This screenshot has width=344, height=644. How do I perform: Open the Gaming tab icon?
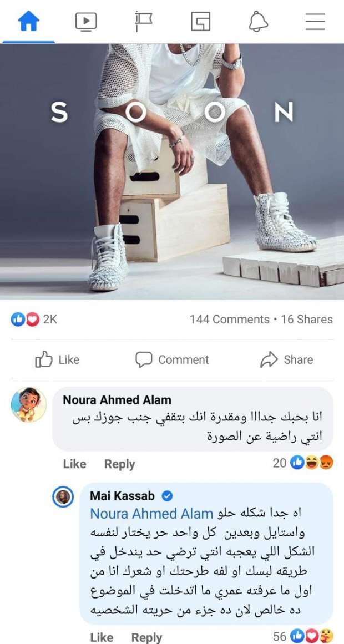(200, 22)
